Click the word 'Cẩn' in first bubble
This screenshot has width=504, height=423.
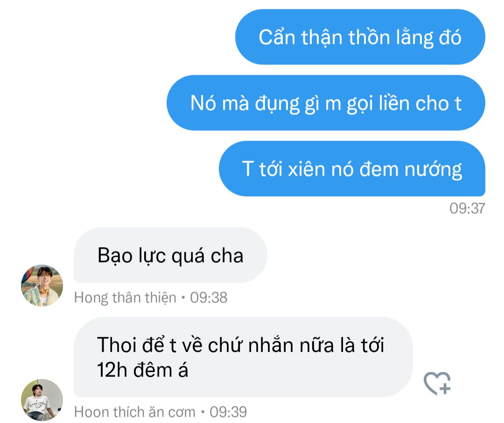click(x=277, y=37)
